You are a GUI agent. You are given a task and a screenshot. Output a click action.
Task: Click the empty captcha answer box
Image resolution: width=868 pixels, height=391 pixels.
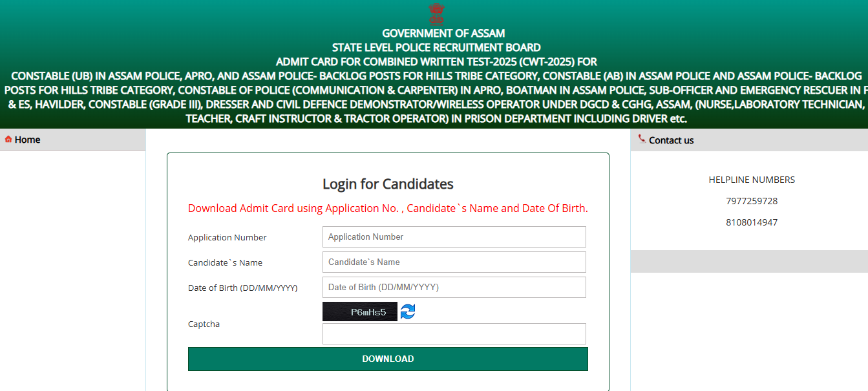coord(454,333)
